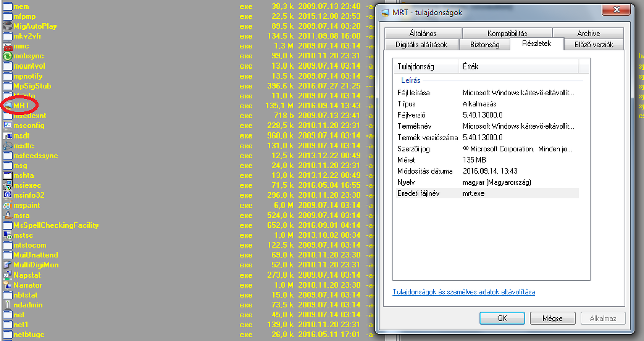Image resolution: width=644 pixels, height=341 pixels.
Task: Select the Részletek tab
Action: (537, 44)
